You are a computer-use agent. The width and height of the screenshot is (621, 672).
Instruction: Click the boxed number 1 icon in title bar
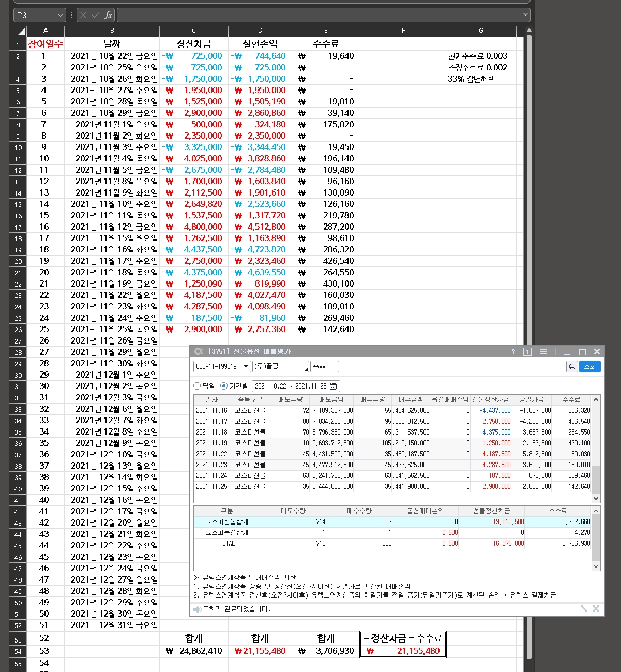tap(527, 352)
